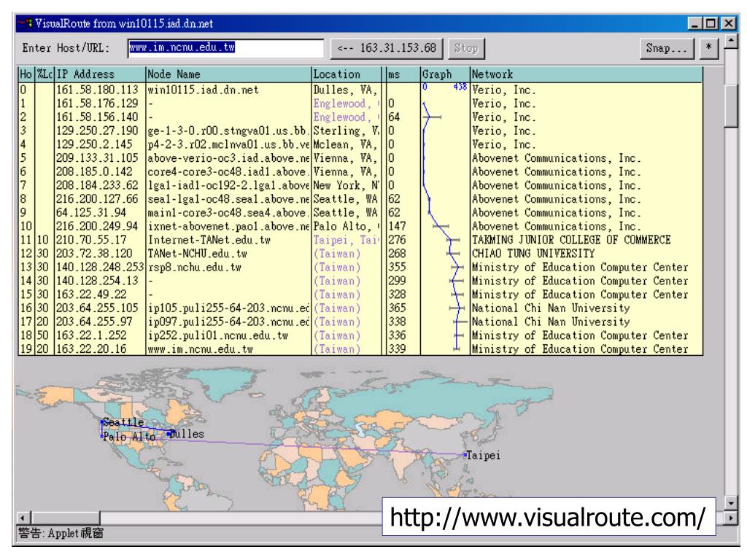Click IP address 203.64.255.105

pyautogui.click(x=97, y=308)
